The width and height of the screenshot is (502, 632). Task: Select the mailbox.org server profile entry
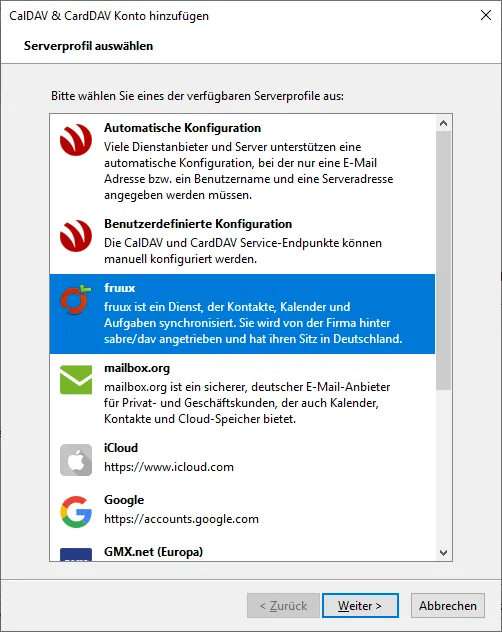point(242,394)
